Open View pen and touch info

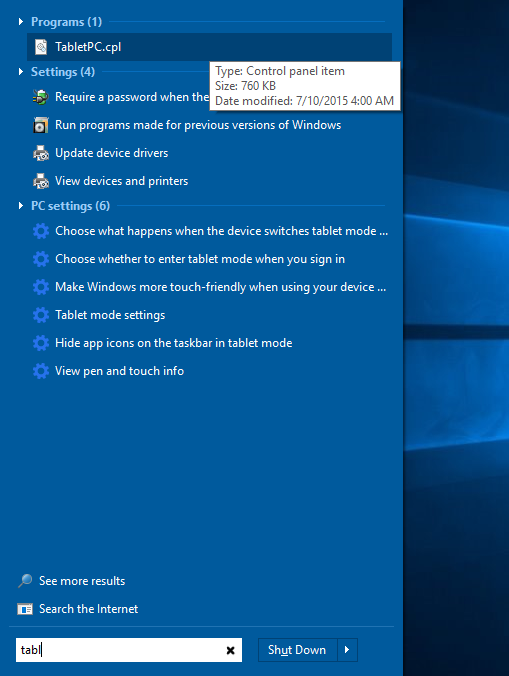coord(119,371)
